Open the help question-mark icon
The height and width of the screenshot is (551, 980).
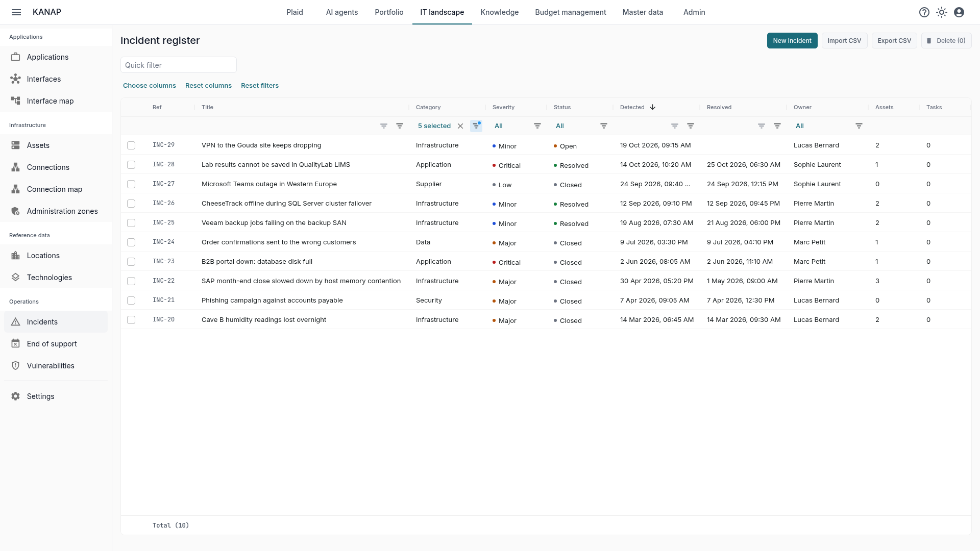point(924,12)
